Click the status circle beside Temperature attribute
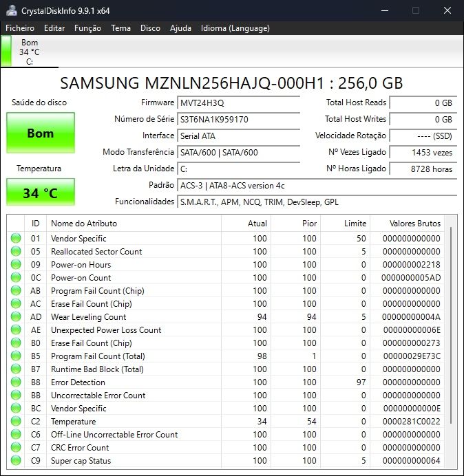The image size is (464, 476). click(16, 421)
